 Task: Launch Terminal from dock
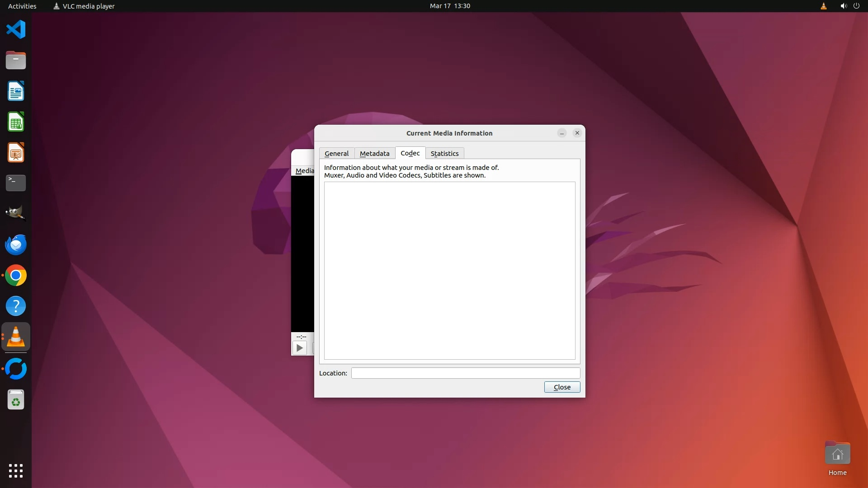click(x=16, y=183)
